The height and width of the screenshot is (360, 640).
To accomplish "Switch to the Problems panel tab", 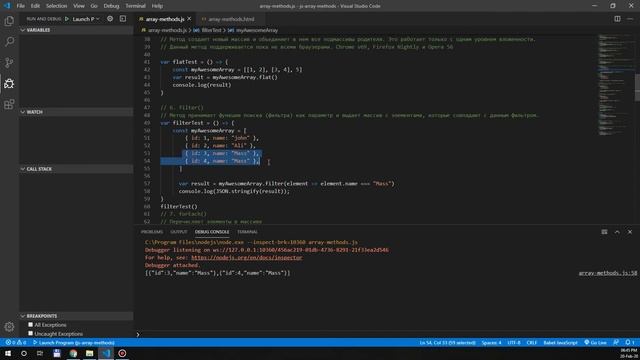I will 151,232.
